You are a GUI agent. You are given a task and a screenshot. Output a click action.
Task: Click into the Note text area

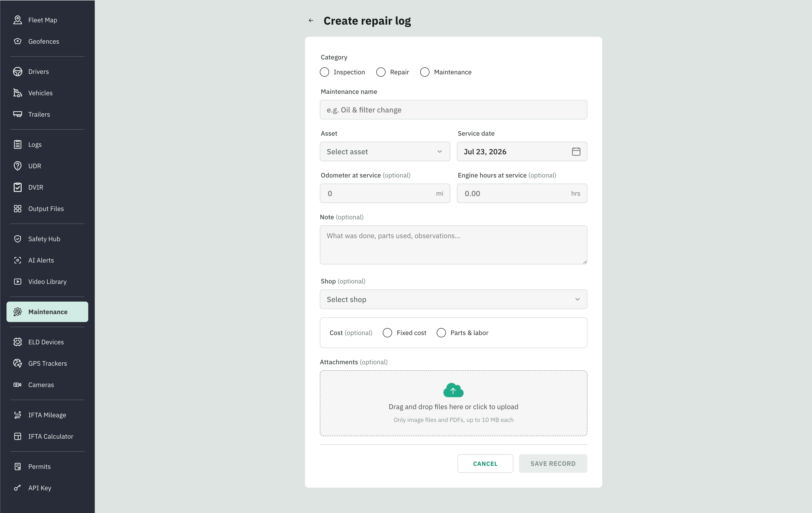(453, 245)
